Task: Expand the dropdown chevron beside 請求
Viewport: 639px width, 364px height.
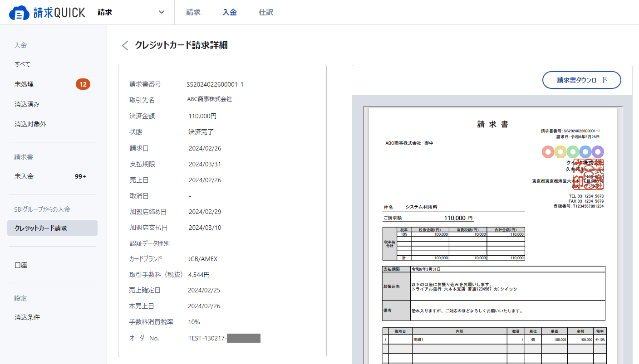Action: [x=162, y=12]
